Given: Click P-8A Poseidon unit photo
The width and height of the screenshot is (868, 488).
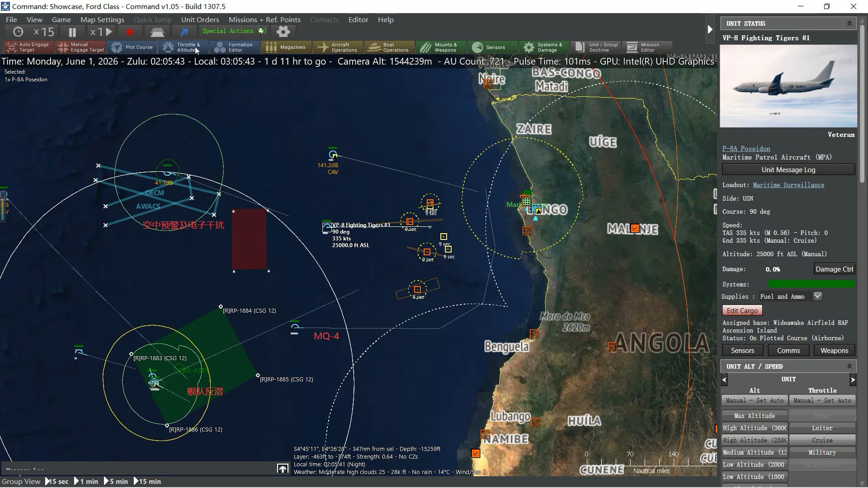Looking at the screenshot, I should pyautogui.click(x=788, y=86).
